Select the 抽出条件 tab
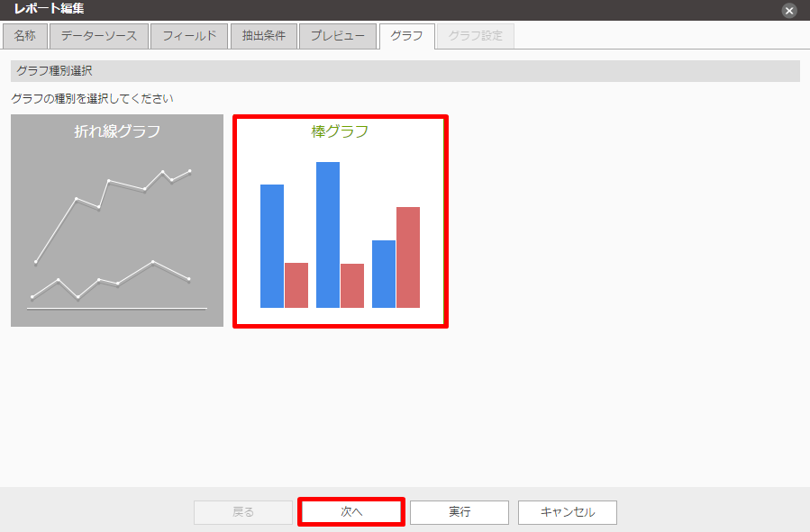810x532 pixels. [263, 36]
